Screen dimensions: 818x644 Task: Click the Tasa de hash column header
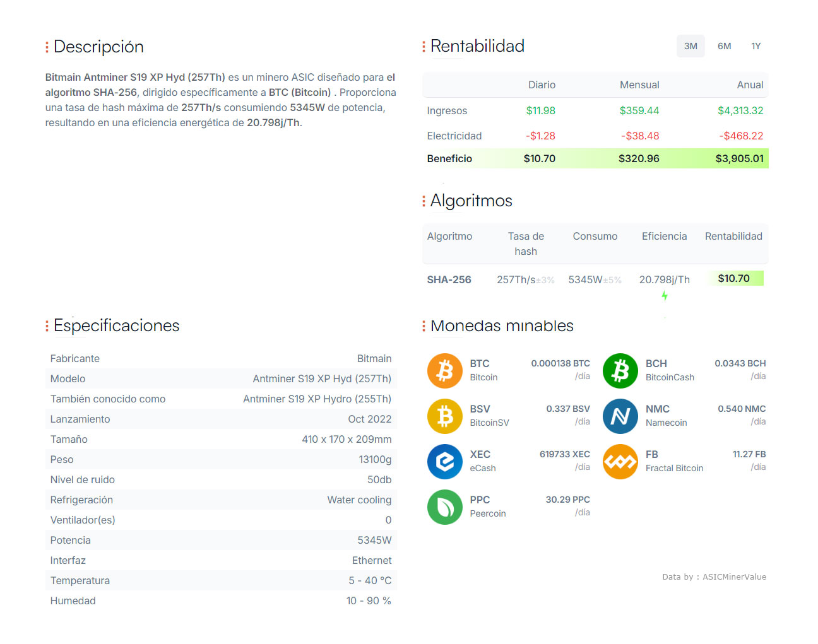click(x=526, y=243)
